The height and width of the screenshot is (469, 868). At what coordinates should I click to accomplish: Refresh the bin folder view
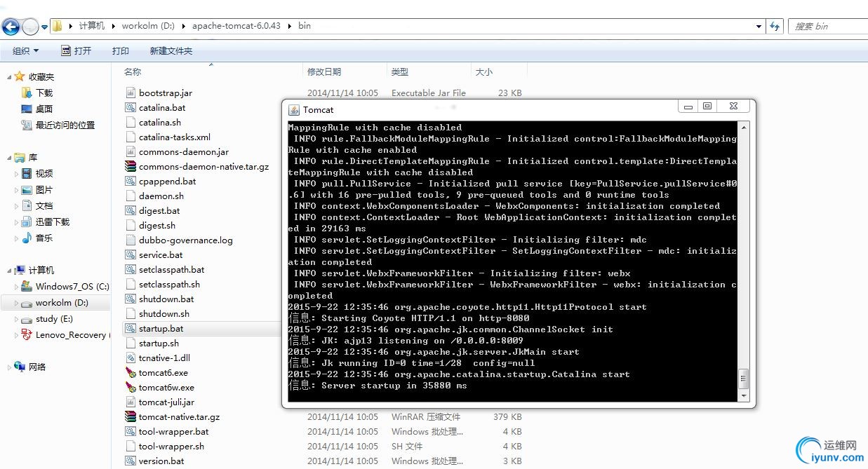(775, 26)
